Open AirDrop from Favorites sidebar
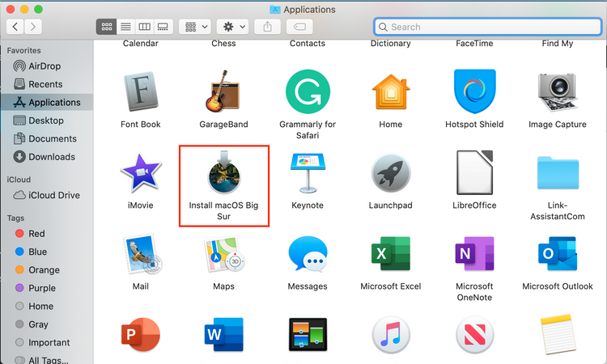 pos(45,66)
